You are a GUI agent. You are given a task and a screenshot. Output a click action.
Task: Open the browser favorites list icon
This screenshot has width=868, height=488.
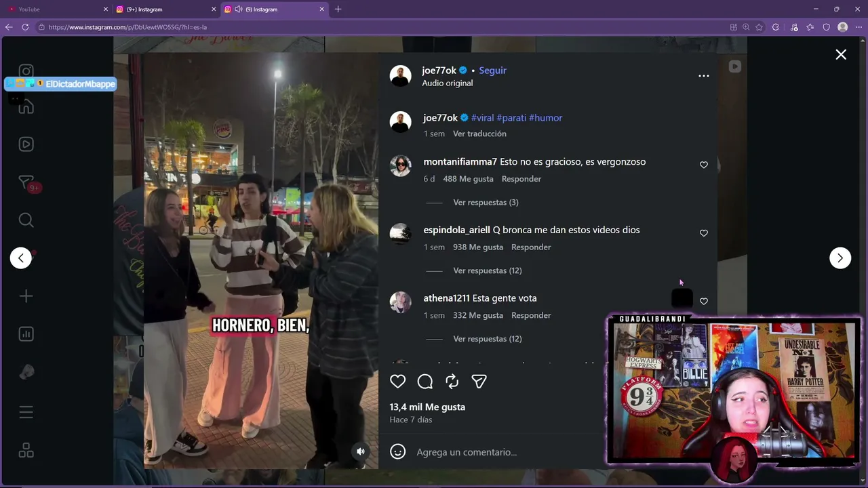coord(810,27)
